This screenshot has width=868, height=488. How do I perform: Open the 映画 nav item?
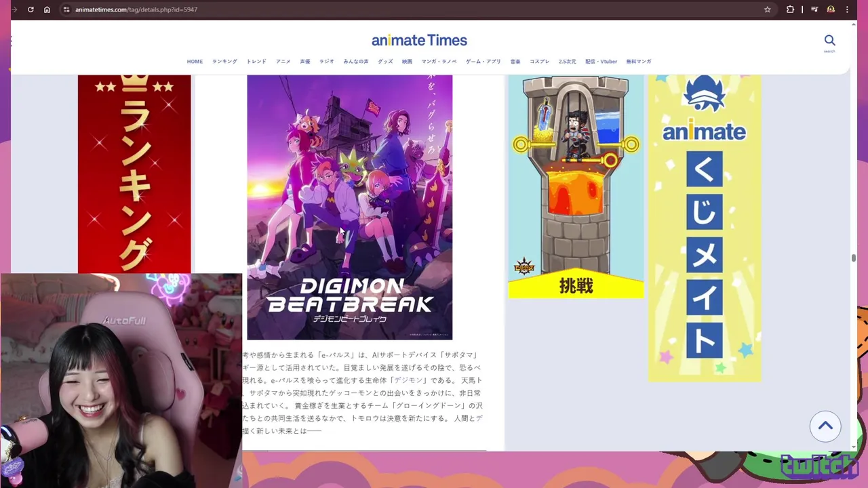pyautogui.click(x=407, y=62)
